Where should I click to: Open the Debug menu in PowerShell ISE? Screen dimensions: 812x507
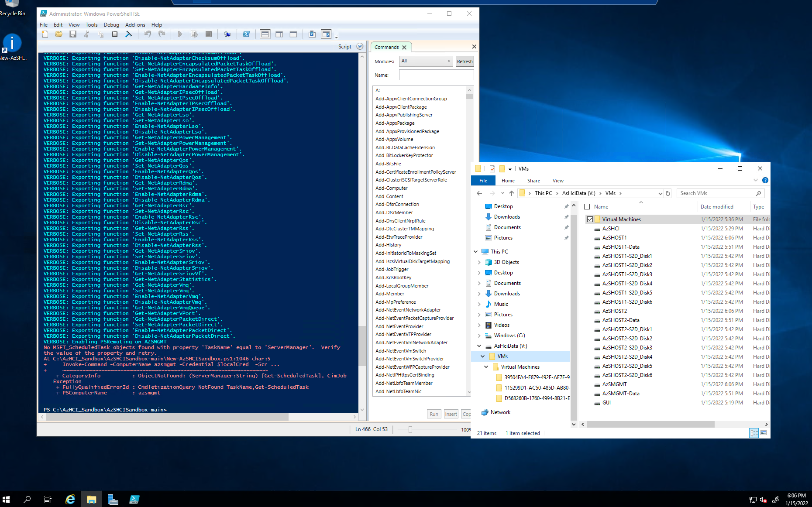click(x=111, y=25)
